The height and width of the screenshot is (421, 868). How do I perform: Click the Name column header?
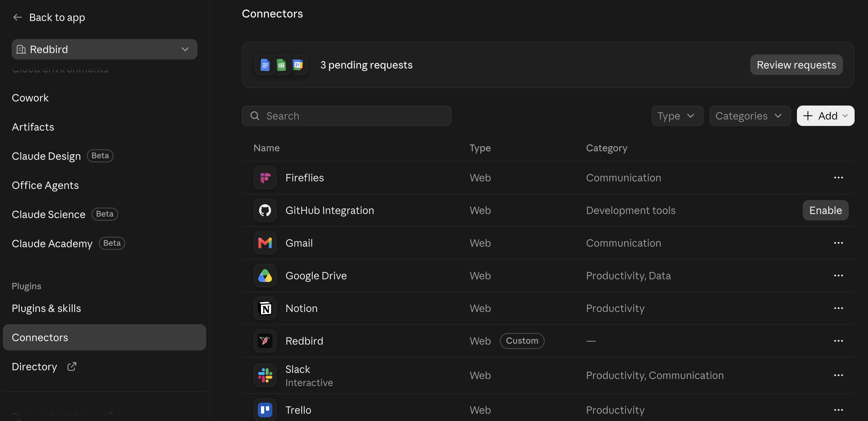(267, 148)
